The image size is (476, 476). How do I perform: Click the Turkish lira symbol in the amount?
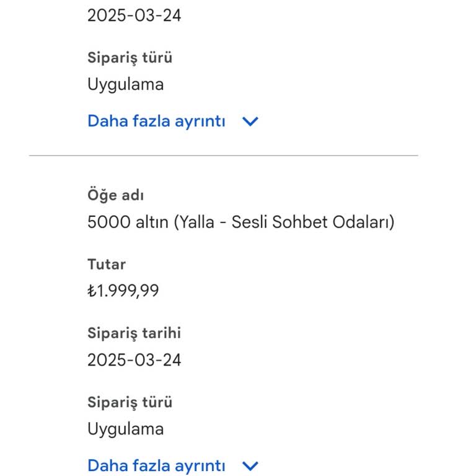pos(91,291)
